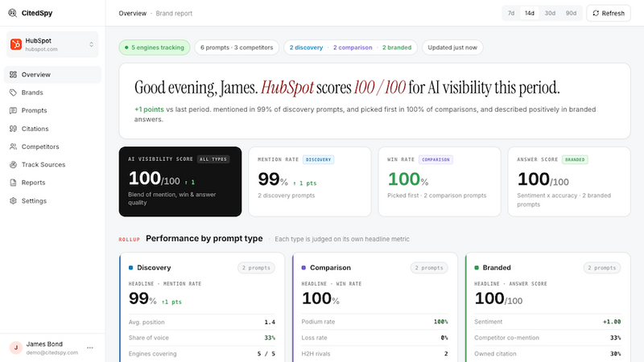Viewport: 644px width, 362px height.
Task: Click the Performance by prompt type heading
Action: (204, 238)
